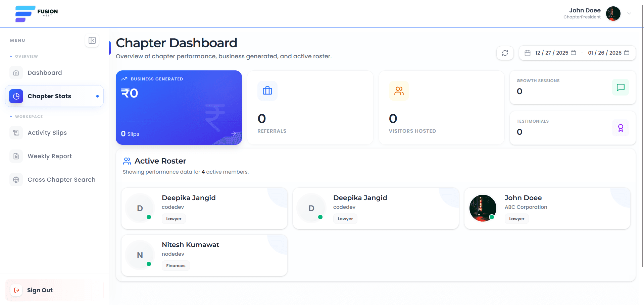Image resolution: width=644 pixels, height=305 pixels.
Task: Click the refresh icon near the date range
Action: tap(505, 53)
